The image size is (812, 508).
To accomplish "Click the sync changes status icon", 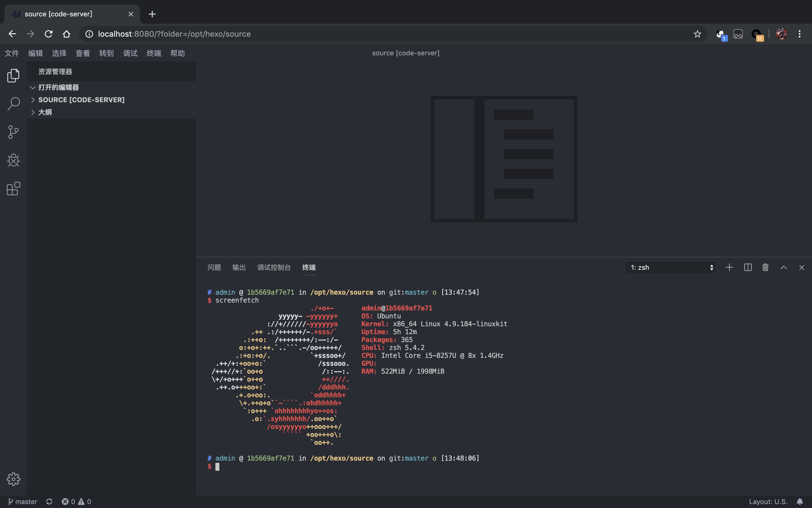I will click(x=49, y=501).
